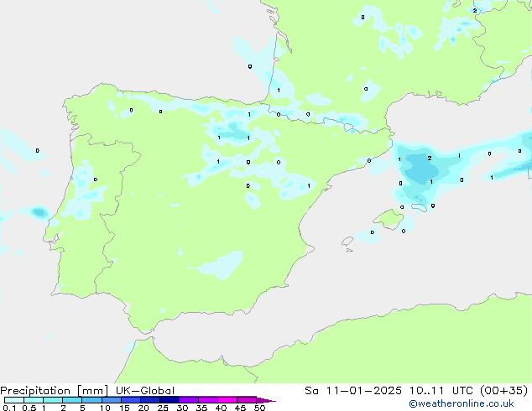Click the date 'Sa 11-01-2025'

pyautogui.click(x=353, y=391)
